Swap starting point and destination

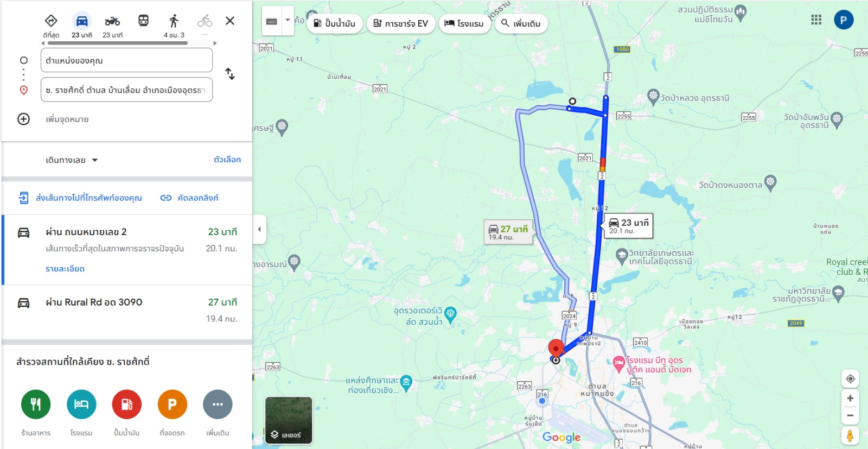(230, 74)
